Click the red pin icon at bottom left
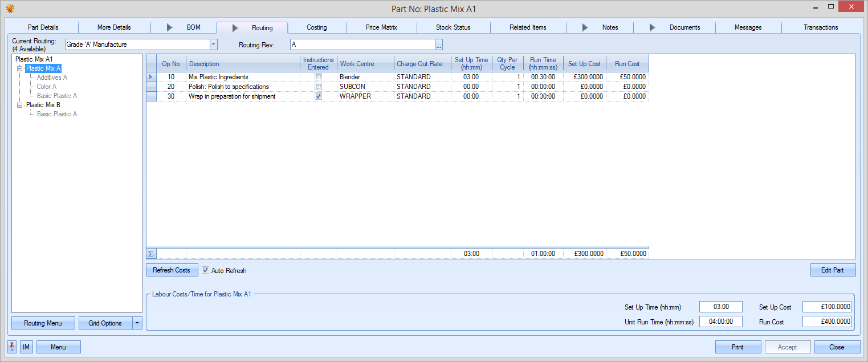Screen dimensions: 868x362 13,347
